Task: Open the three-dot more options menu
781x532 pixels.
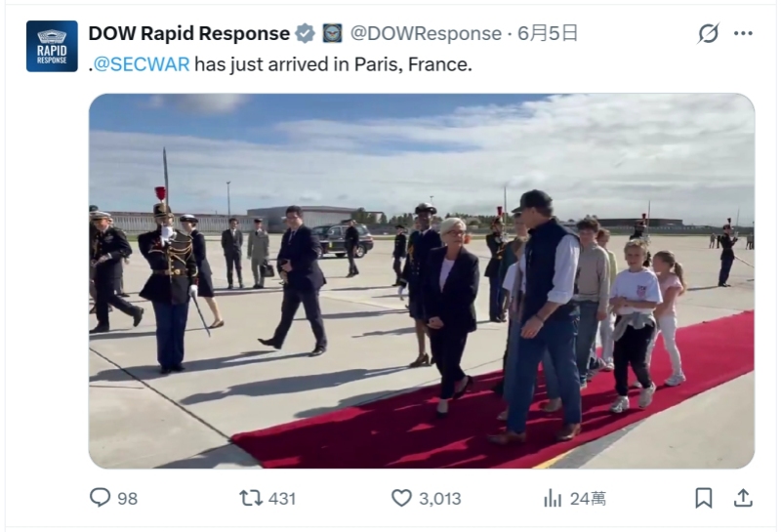Action: click(x=743, y=33)
